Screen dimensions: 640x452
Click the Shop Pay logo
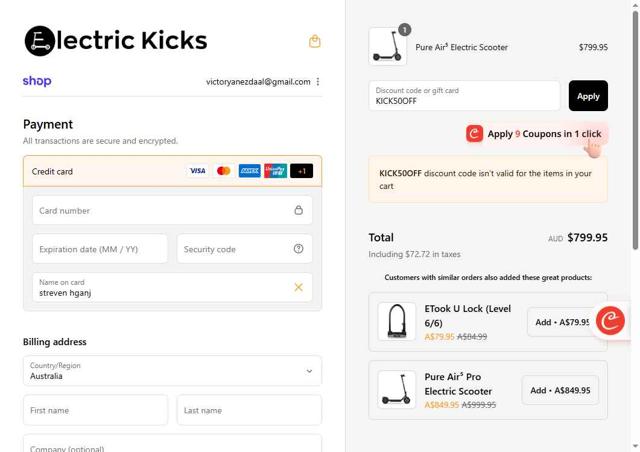pyautogui.click(x=37, y=81)
